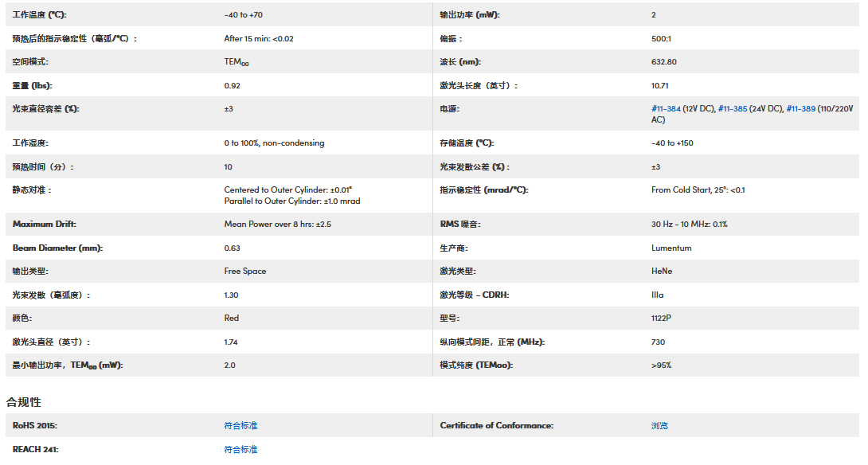Viewport: 868px width, 465px height.
Task: Open REACH 241 符合标准 link
Action: (240, 450)
